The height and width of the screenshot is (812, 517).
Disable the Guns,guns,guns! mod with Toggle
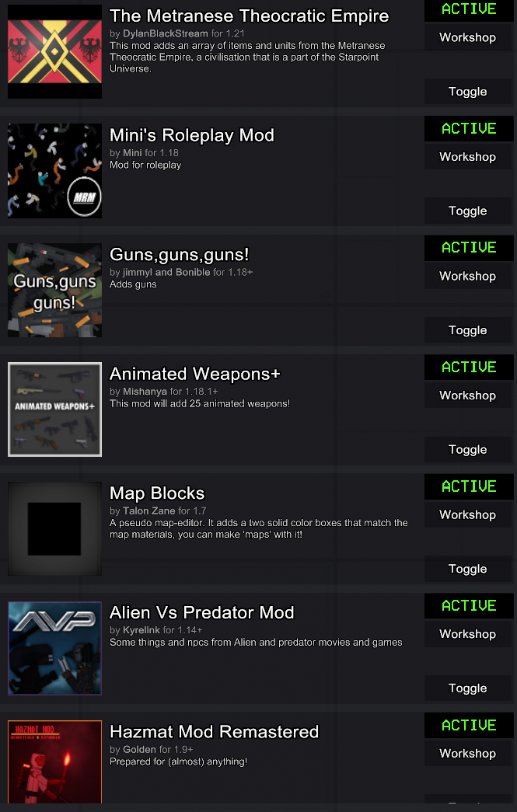point(468,330)
